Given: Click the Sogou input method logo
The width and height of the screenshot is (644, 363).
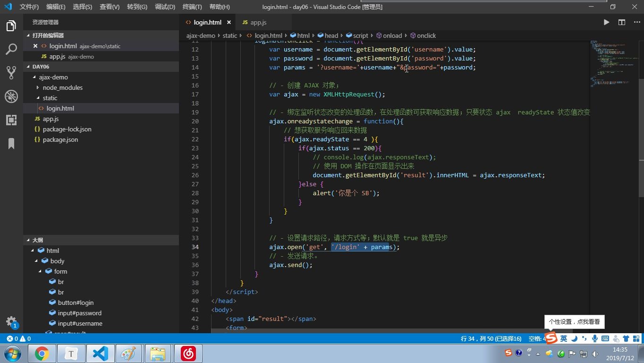Looking at the screenshot, I should (x=551, y=338).
